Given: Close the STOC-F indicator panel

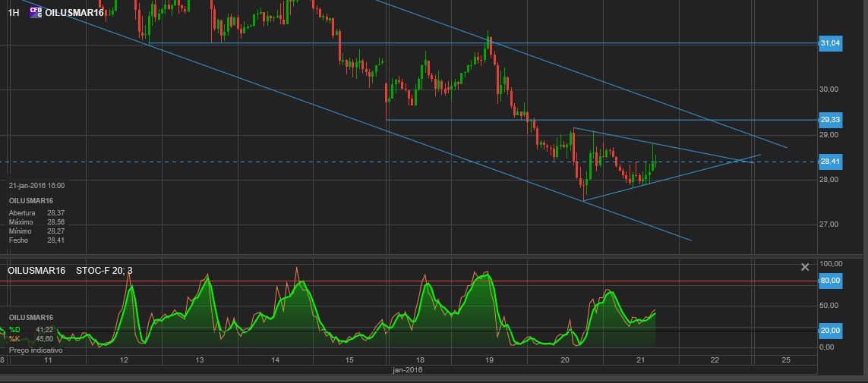Looking at the screenshot, I should [805, 268].
